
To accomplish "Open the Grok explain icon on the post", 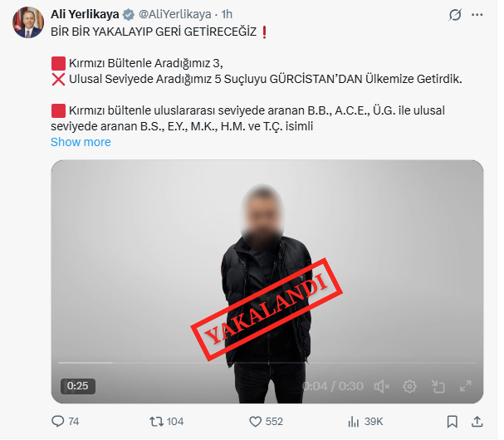I will coord(455,15).
